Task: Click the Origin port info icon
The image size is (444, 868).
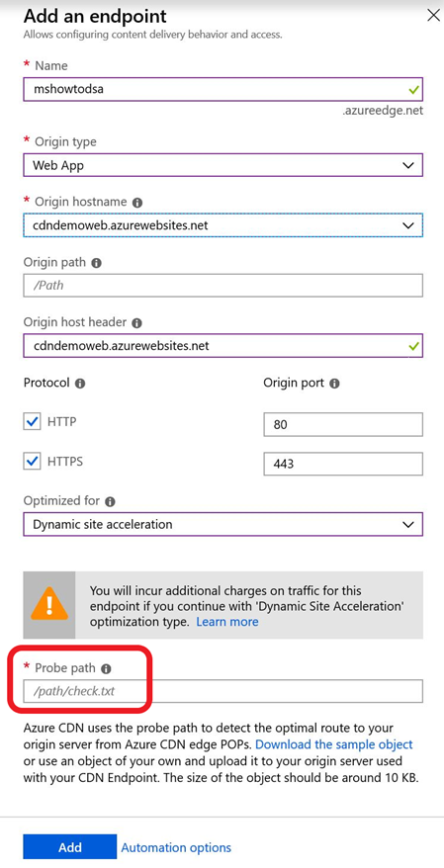Action: click(334, 383)
